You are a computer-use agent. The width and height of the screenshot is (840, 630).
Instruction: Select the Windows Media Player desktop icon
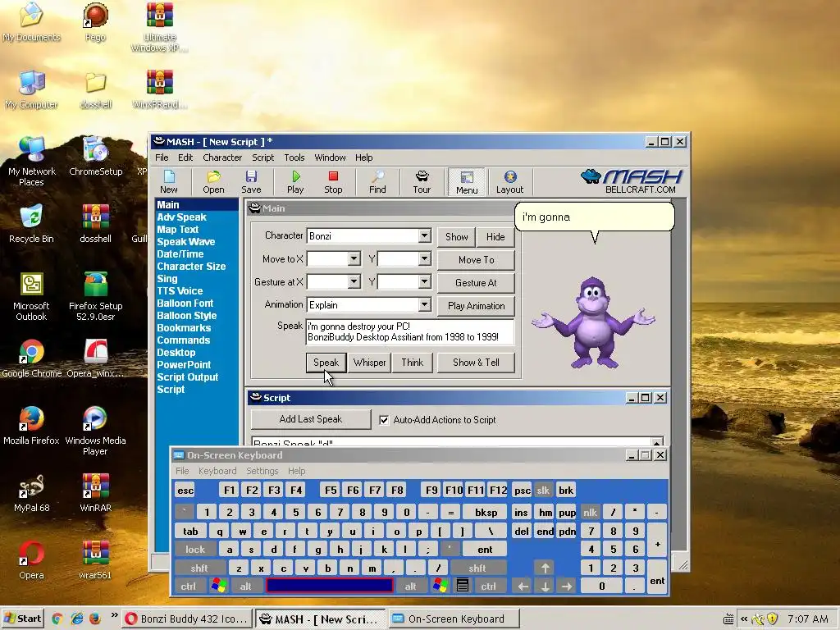(x=95, y=431)
